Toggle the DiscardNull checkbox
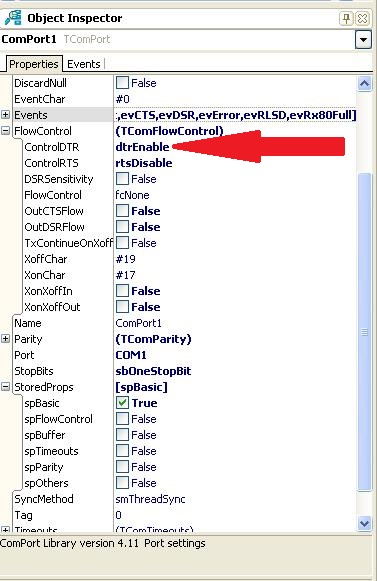 (x=122, y=83)
